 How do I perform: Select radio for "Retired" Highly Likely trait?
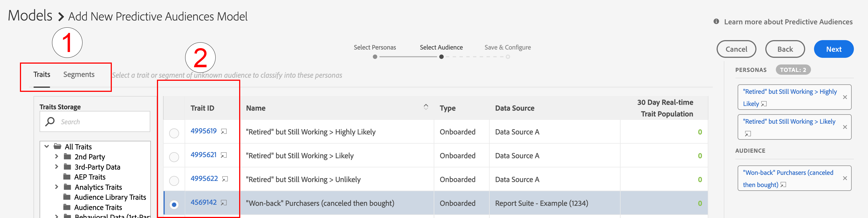[174, 133]
